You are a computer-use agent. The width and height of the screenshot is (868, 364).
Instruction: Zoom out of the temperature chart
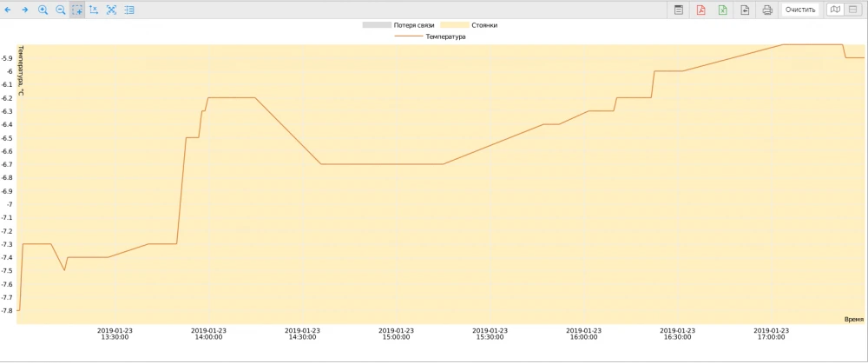tap(60, 10)
